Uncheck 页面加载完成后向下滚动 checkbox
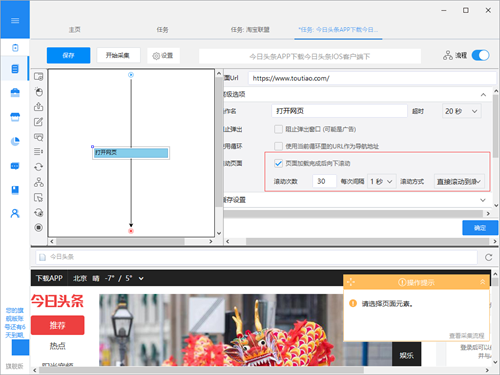The height and width of the screenshot is (375, 500). click(x=278, y=163)
